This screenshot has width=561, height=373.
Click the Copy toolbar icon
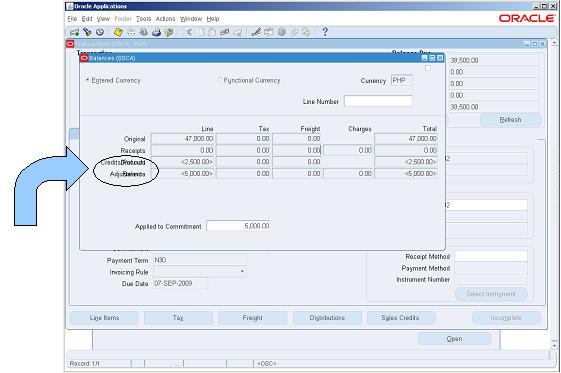click(201, 32)
